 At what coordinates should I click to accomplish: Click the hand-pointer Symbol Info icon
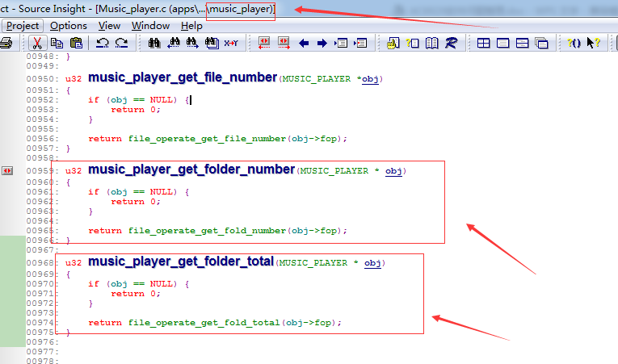pyautogui.click(x=393, y=43)
